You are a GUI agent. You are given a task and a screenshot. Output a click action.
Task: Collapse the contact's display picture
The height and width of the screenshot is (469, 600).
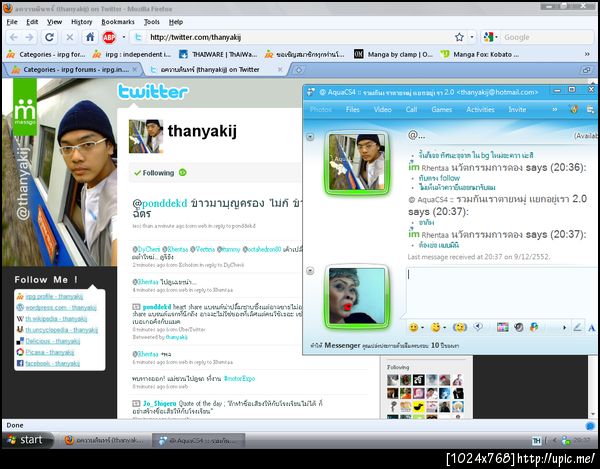310,137
